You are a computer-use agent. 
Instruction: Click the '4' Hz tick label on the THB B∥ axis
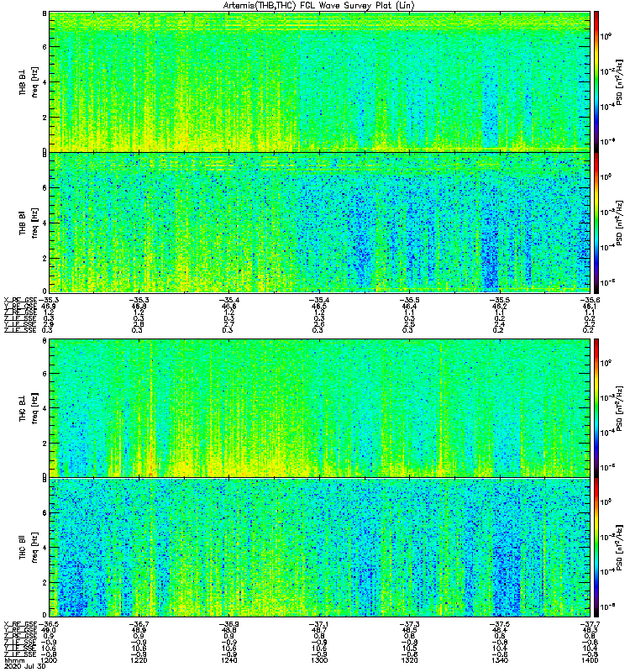(x=45, y=223)
